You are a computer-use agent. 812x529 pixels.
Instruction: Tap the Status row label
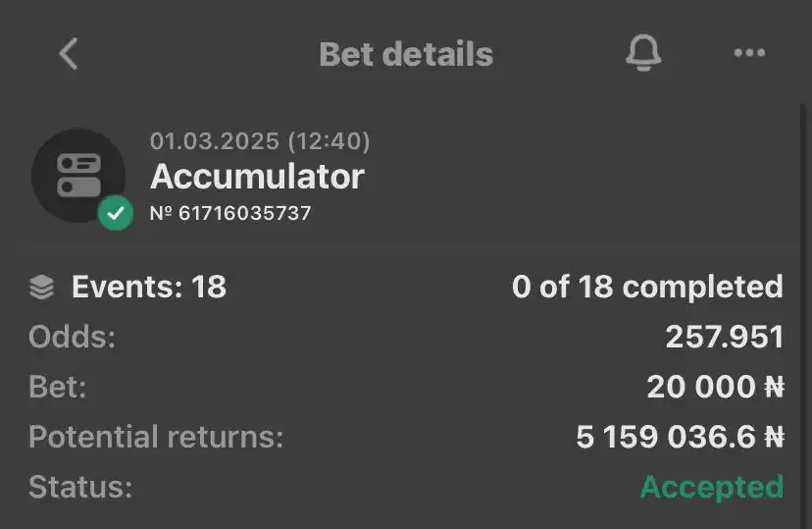(x=80, y=487)
